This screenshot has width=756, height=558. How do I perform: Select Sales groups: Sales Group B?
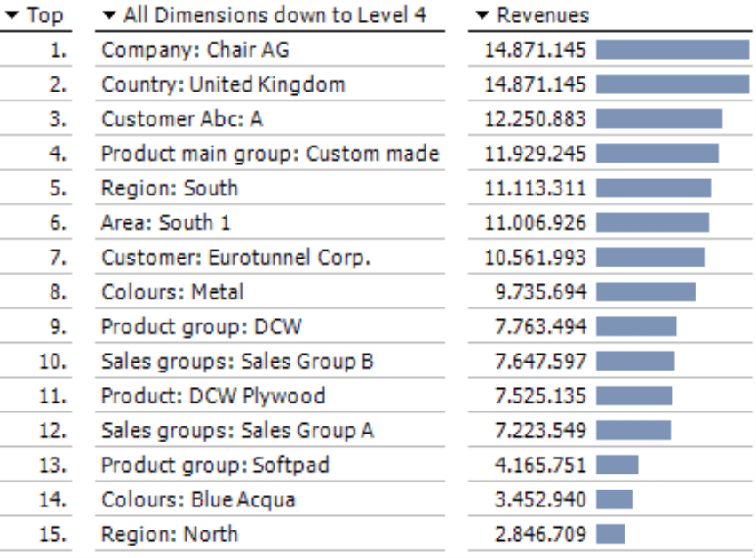(237, 362)
